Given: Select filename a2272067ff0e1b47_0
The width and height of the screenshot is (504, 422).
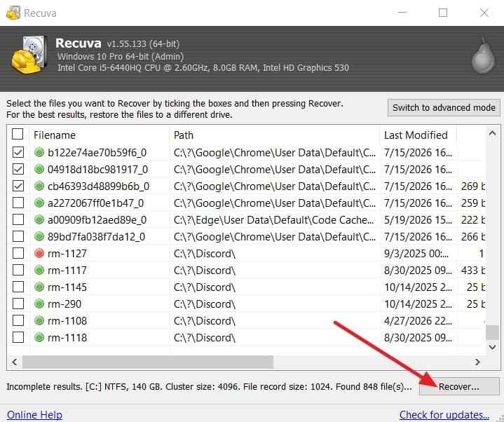Looking at the screenshot, I should (95, 203).
